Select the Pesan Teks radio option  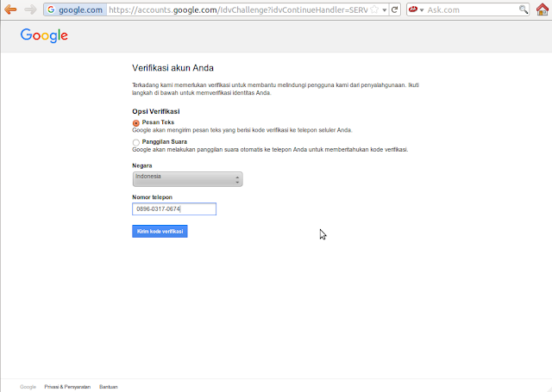[136, 123]
